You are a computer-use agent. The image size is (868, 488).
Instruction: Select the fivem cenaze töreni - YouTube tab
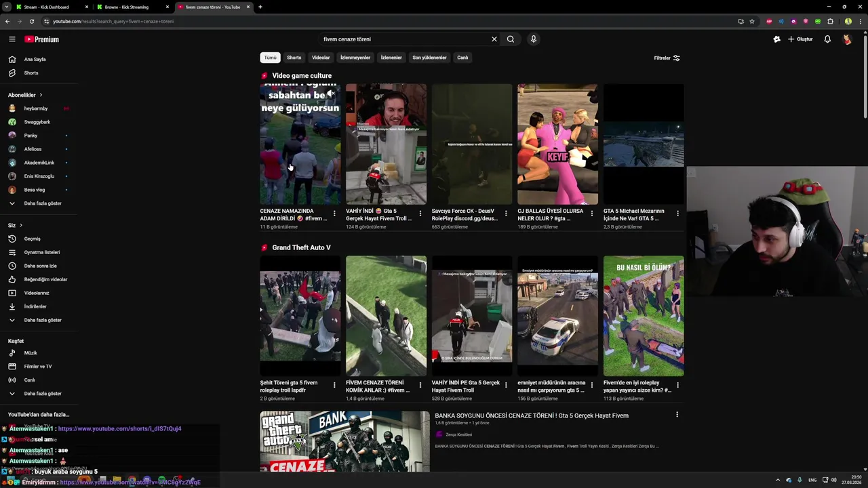pyautogui.click(x=213, y=7)
